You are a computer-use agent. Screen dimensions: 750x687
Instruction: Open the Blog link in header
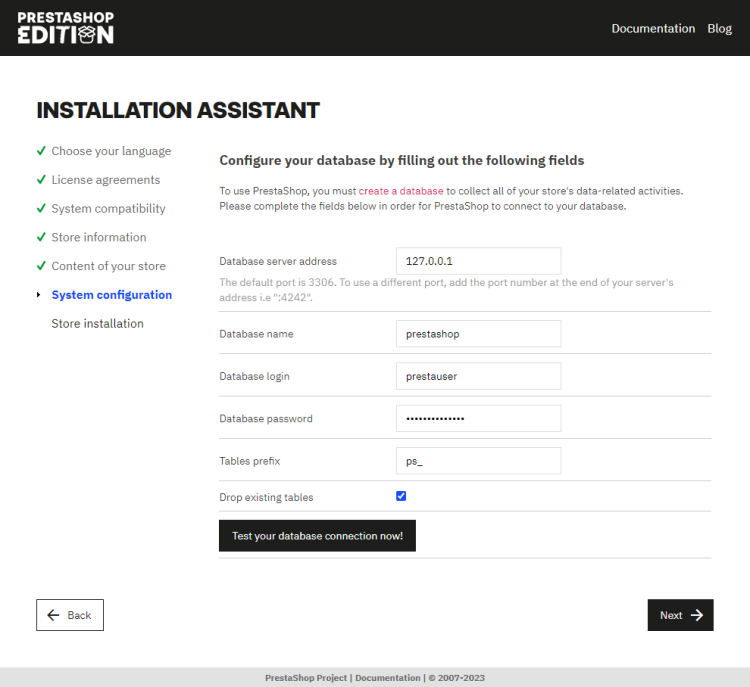point(719,29)
